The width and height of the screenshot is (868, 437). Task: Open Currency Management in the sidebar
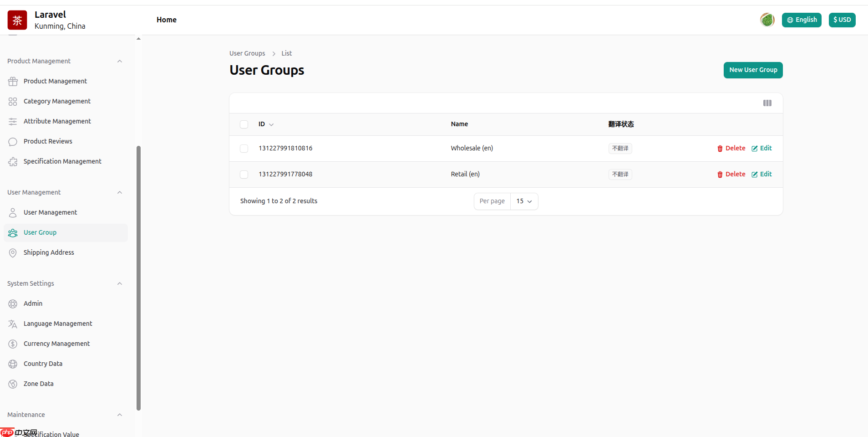56,344
